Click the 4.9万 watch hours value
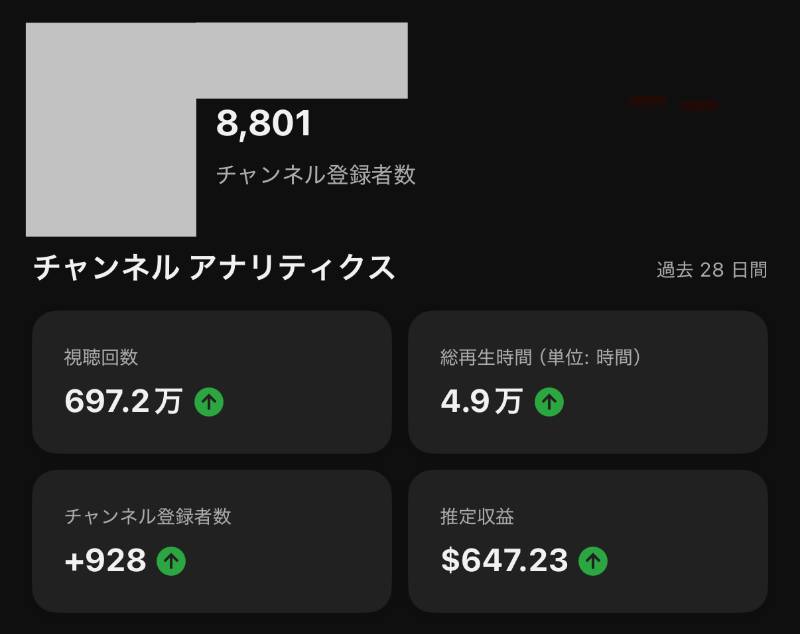Screen dimensions: 800x634 tap(482, 401)
